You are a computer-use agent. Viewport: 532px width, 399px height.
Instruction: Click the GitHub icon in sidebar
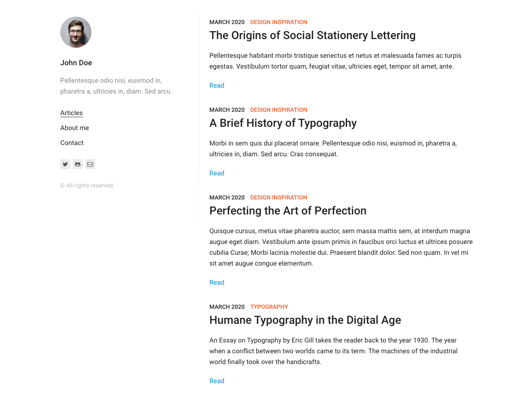(78, 164)
